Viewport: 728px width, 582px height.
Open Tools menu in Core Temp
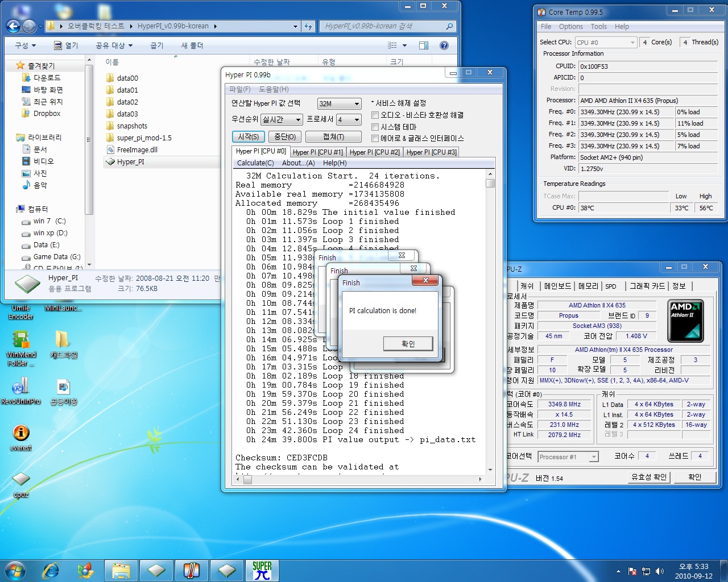tap(598, 27)
